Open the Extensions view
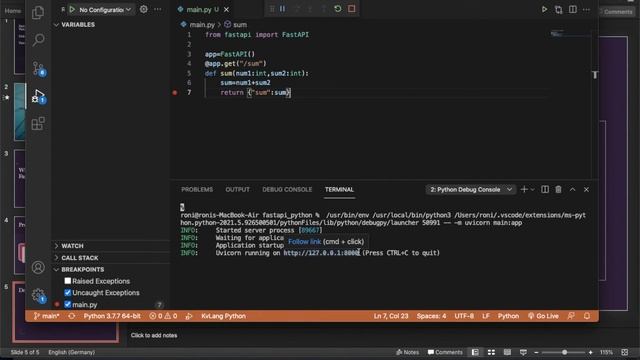Screen dimensions: 640x360 point(38,124)
